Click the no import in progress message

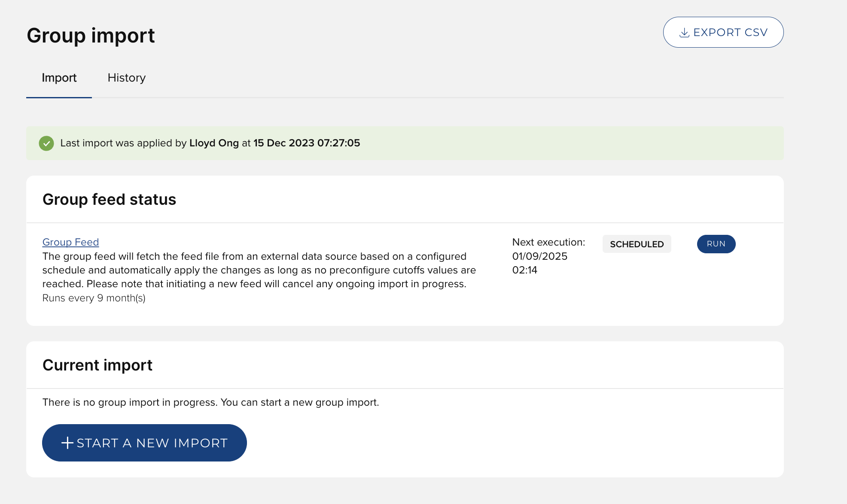[x=210, y=402]
